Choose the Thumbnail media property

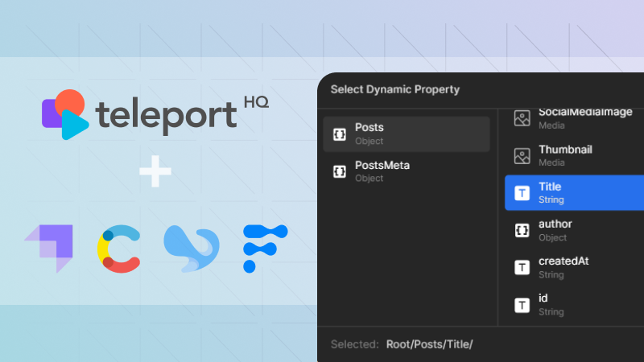574,156
